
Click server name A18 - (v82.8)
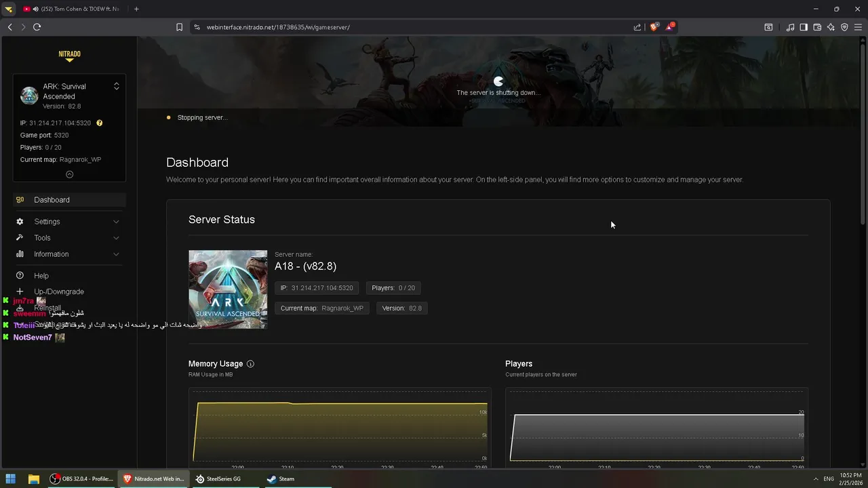pyautogui.click(x=305, y=266)
